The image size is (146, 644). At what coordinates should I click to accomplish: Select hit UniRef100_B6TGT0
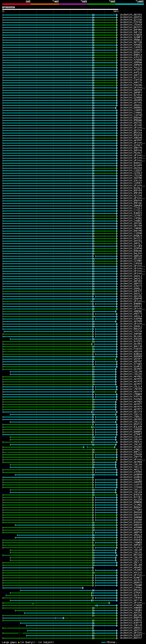coord(131,27)
